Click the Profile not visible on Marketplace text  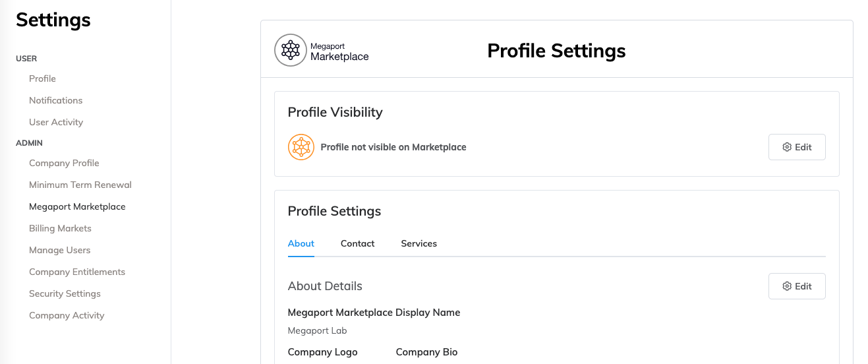(393, 147)
